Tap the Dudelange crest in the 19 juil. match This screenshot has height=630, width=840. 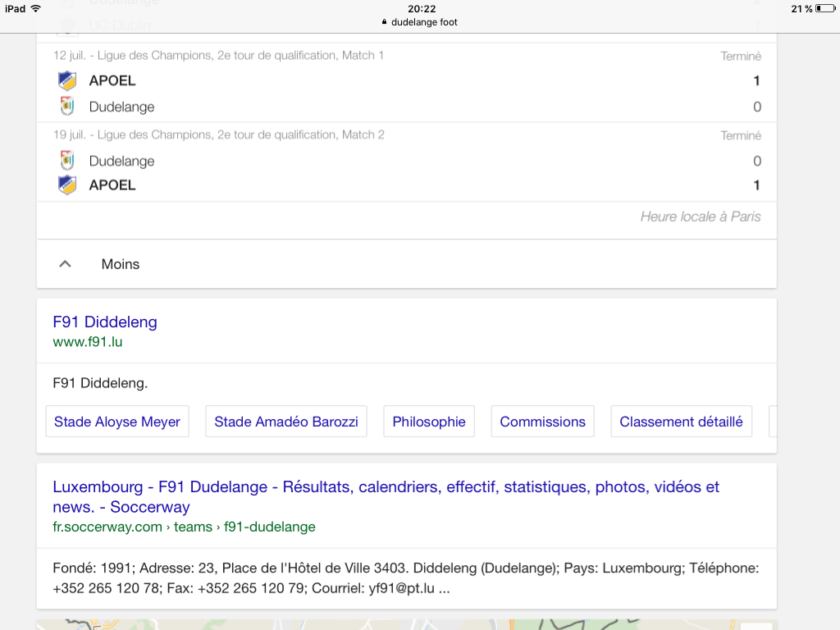pyautogui.click(x=66, y=161)
